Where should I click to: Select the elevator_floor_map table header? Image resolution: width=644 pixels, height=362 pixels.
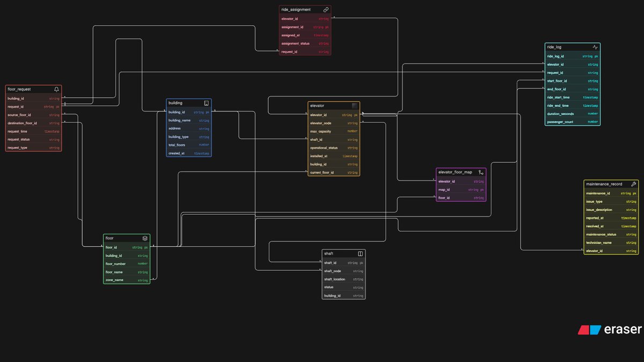[x=459, y=172]
